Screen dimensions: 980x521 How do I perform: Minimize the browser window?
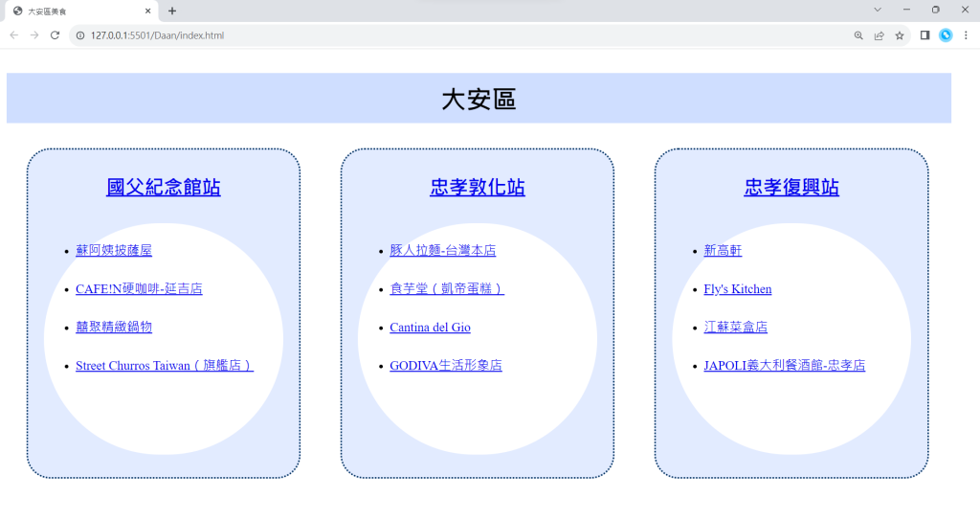point(906,10)
